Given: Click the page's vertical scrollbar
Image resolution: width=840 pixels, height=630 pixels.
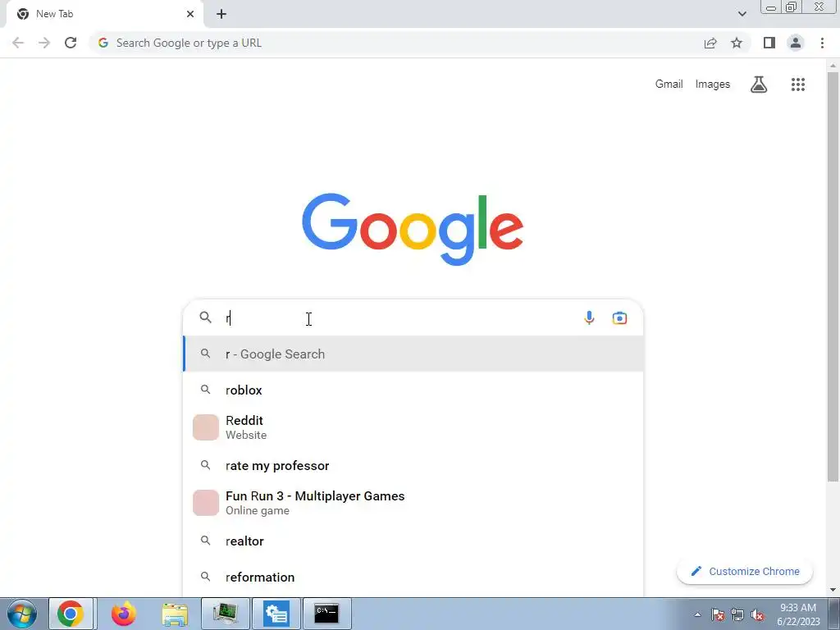Looking at the screenshot, I should click(833, 276).
